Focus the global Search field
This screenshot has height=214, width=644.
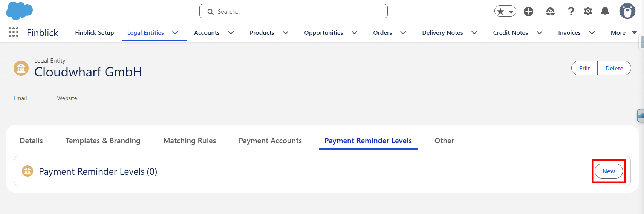294,11
